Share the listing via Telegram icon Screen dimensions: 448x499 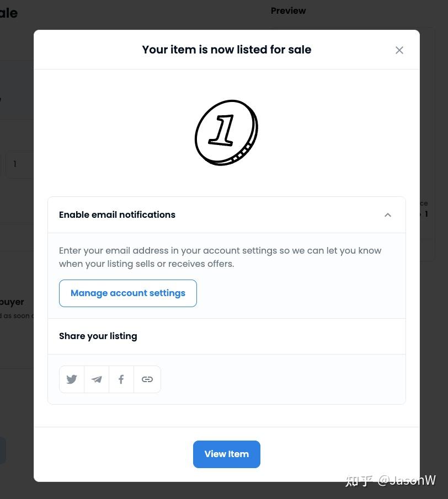97,379
